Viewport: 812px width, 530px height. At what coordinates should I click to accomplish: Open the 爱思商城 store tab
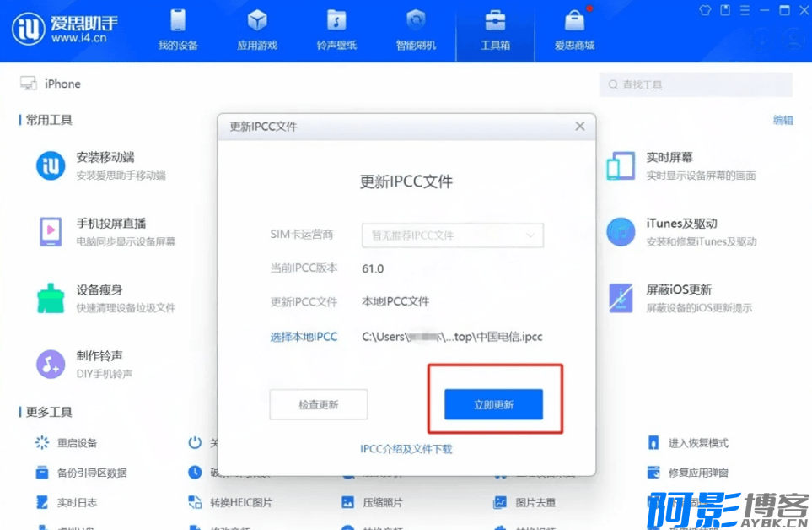(x=574, y=31)
